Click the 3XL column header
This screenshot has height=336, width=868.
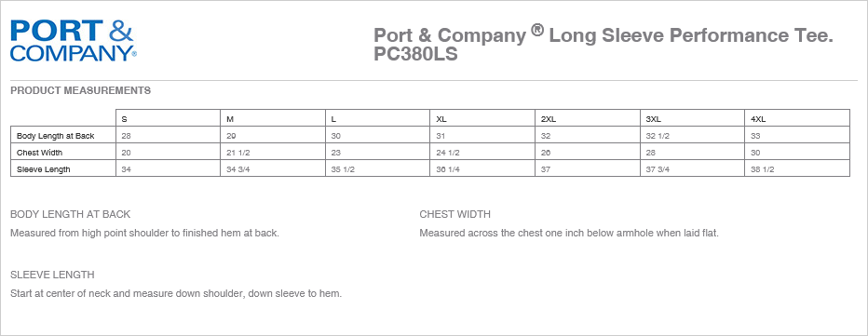tap(693, 118)
